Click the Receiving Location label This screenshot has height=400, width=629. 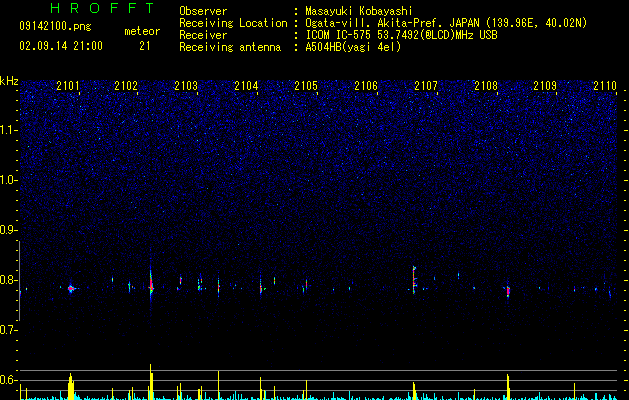click(x=233, y=23)
